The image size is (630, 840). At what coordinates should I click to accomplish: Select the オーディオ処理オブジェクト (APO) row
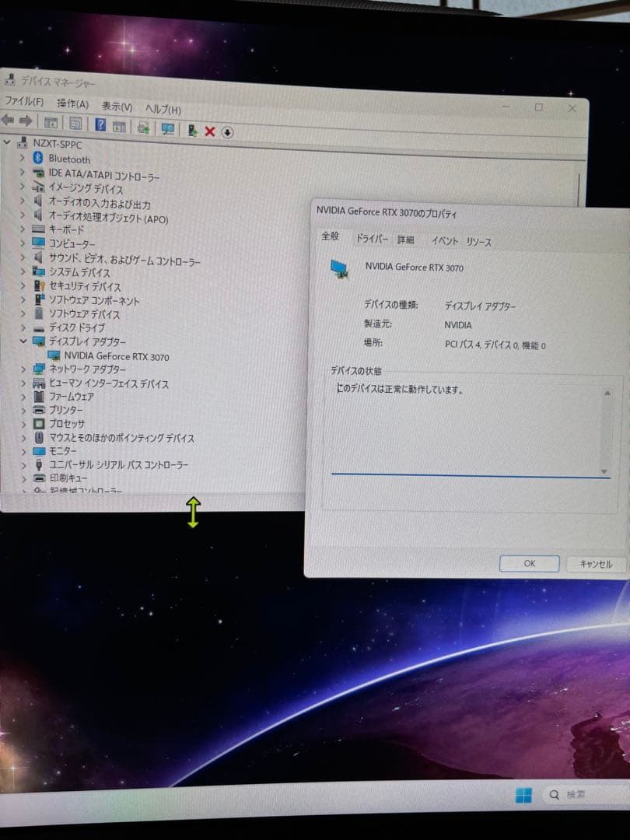click(x=108, y=218)
